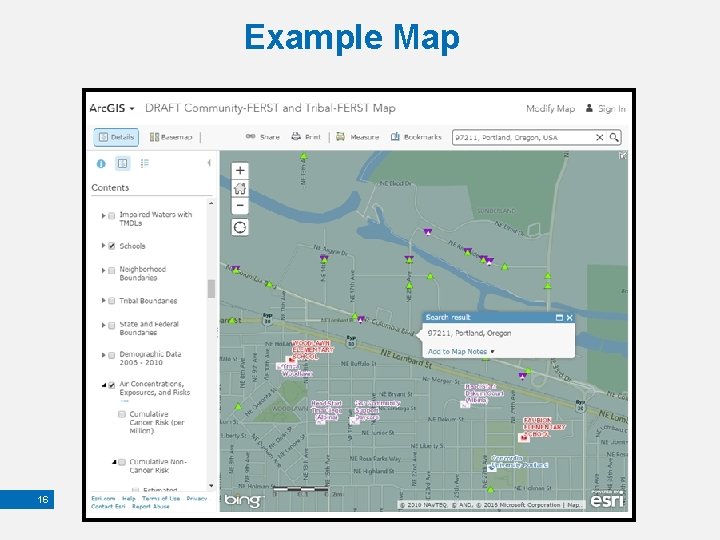Open Esri.com footer link
Screen dimensions: 720x540
point(103,499)
